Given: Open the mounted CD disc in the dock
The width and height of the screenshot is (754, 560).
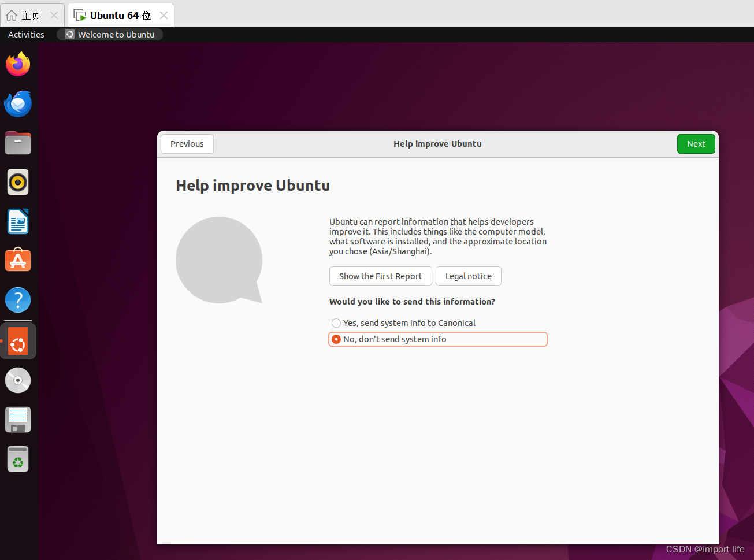Looking at the screenshot, I should (x=17, y=380).
